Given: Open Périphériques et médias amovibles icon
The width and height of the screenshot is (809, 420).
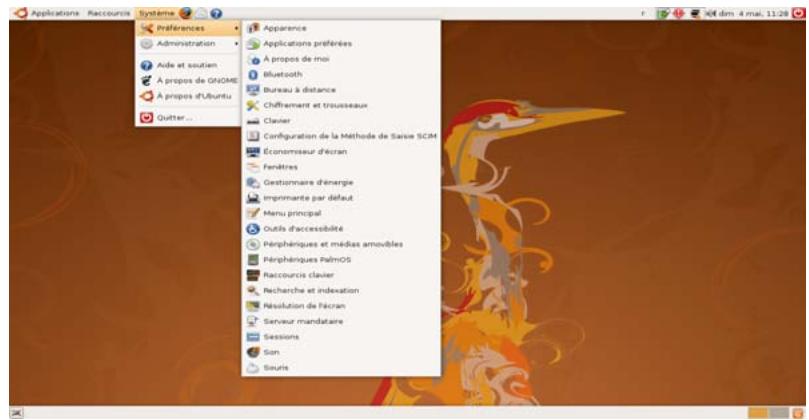Looking at the screenshot, I should pyautogui.click(x=253, y=244).
